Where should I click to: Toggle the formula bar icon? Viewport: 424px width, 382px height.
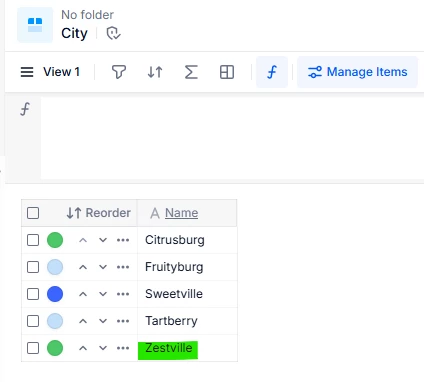(x=272, y=72)
